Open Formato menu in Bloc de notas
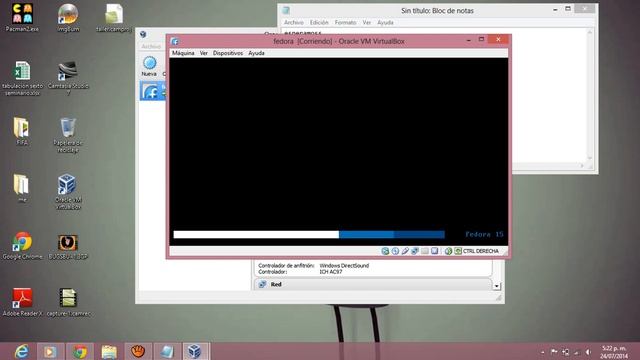The height and width of the screenshot is (360, 640). [x=345, y=22]
